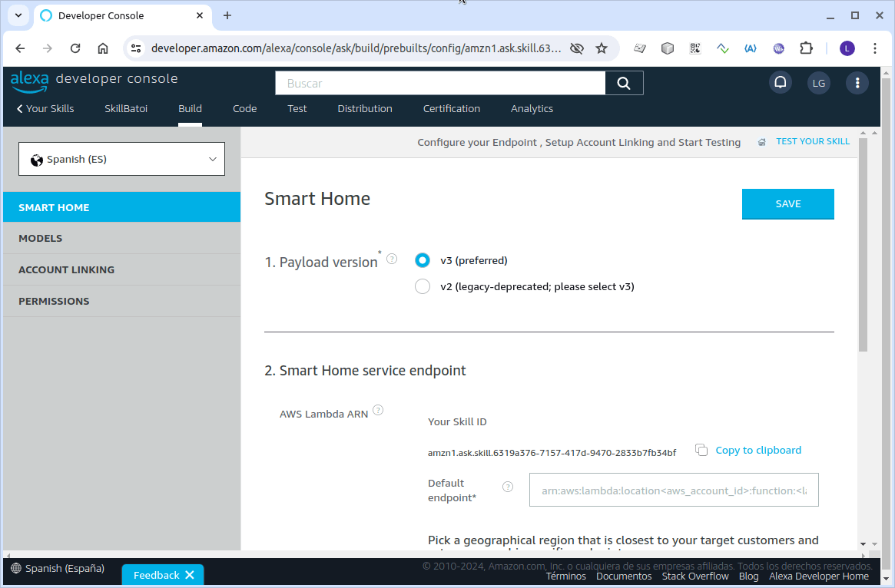Image resolution: width=895 pixels, height=588 pixels.
Task: Go back to Your Skills
Action: (45, 108)
